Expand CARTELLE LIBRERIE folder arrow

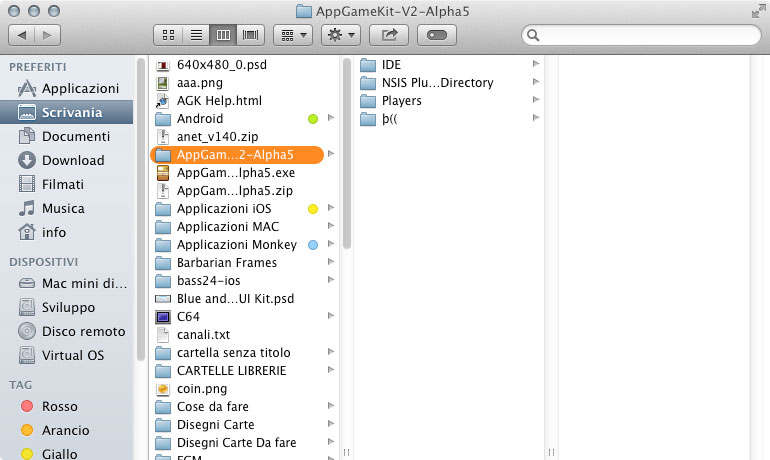(331, 370)
